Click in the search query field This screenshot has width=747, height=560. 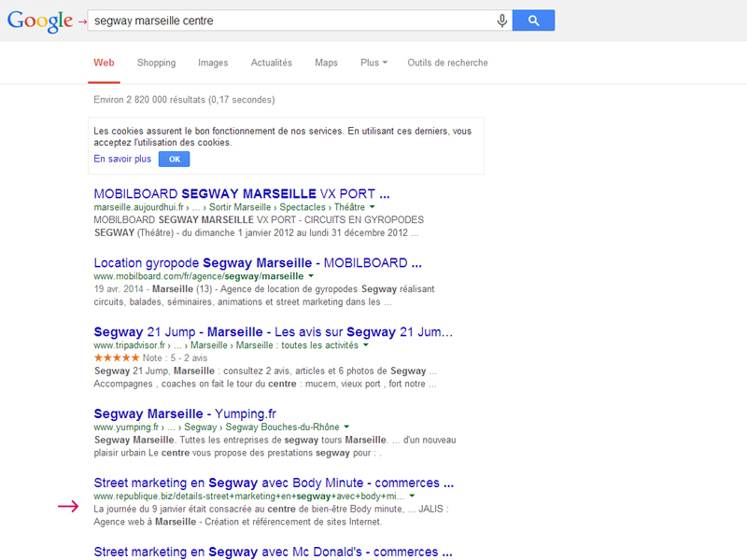coord(289,21)
